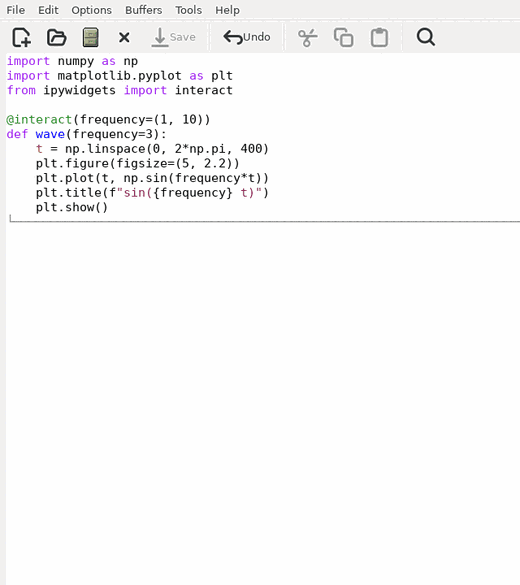Image resolution: width=520 pixels, height=585 pixels.
Task: Save the buffer using the Save button
Action: pos(174,37)
